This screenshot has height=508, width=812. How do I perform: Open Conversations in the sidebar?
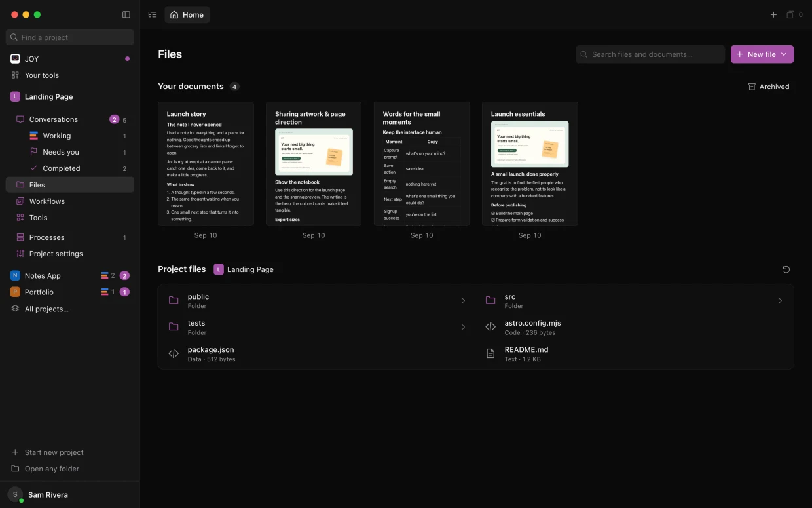(x=70, y=119)
